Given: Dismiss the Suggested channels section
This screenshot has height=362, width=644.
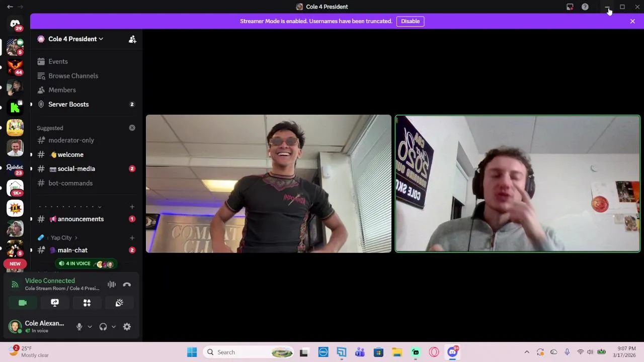Looking at the screenshot, I should [132, 128].
